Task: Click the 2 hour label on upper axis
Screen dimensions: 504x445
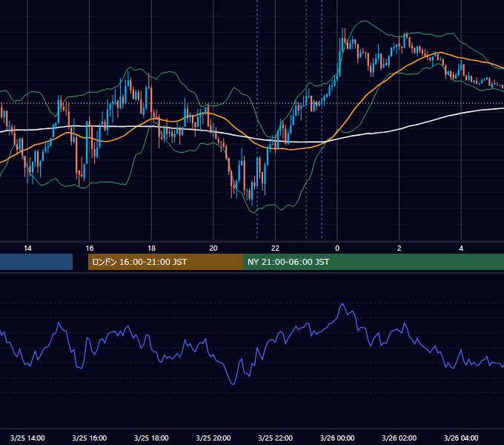Action: [x=399, y=248]
